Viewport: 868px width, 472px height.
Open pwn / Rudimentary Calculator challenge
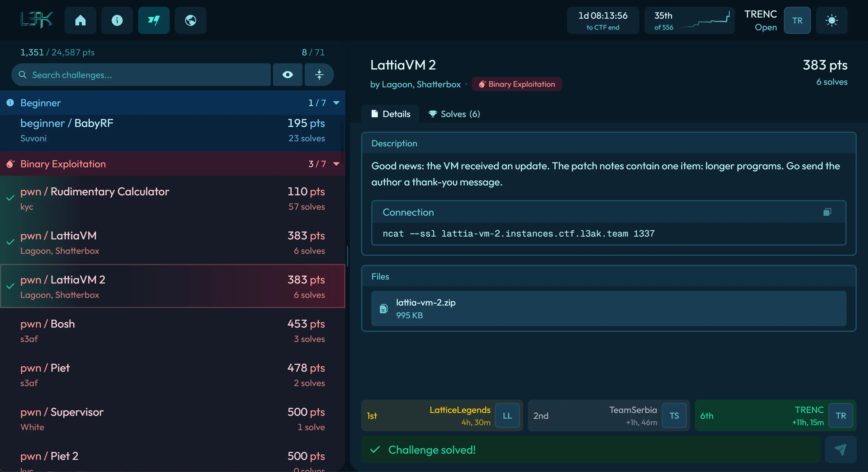173,198
